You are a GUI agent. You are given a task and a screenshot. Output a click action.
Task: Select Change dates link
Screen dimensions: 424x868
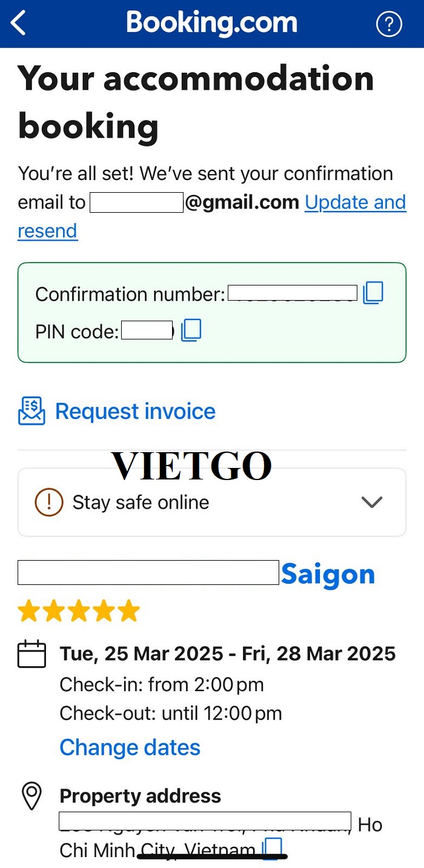pos(130,747)
